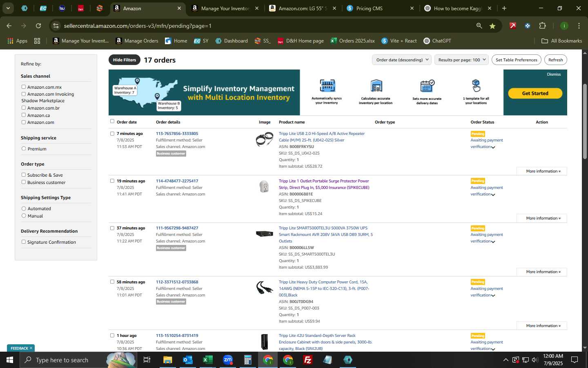Switch to the Pricing CMS tab
Viewport: 588px width, 368px height.
(380, 8)
